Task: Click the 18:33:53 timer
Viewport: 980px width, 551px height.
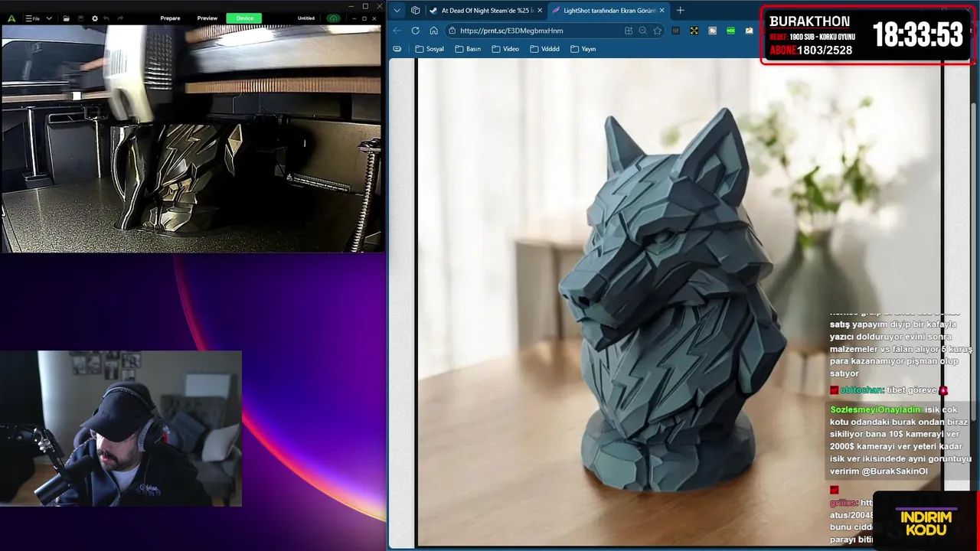Action: (917, 34)
